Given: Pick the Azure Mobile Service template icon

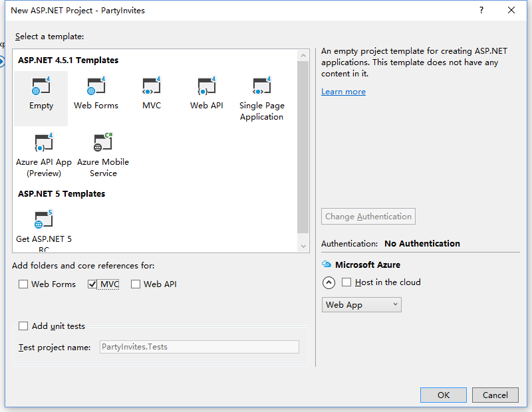Looking at the screenshot, I should (x=103, y=142).
